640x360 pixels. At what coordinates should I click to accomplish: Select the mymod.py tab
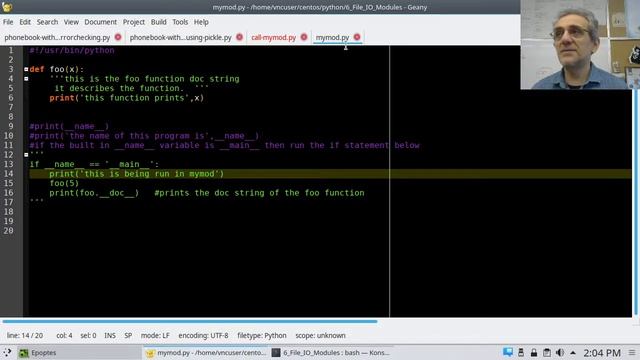(332, 37)
